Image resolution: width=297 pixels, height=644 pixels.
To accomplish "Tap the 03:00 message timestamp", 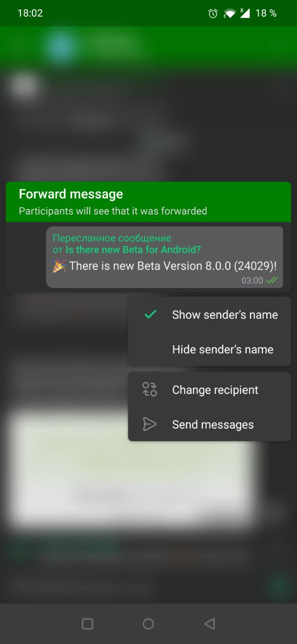I will tap(252, 281).
